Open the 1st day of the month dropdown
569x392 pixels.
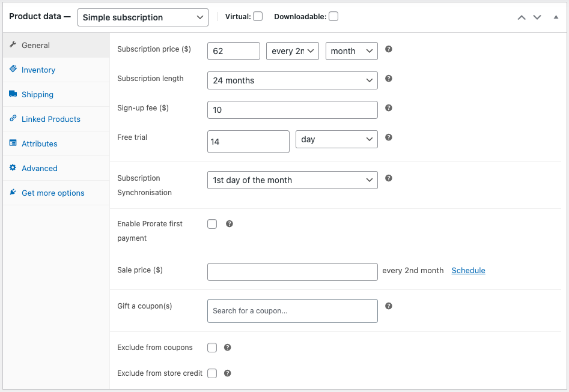click(293, 180)
